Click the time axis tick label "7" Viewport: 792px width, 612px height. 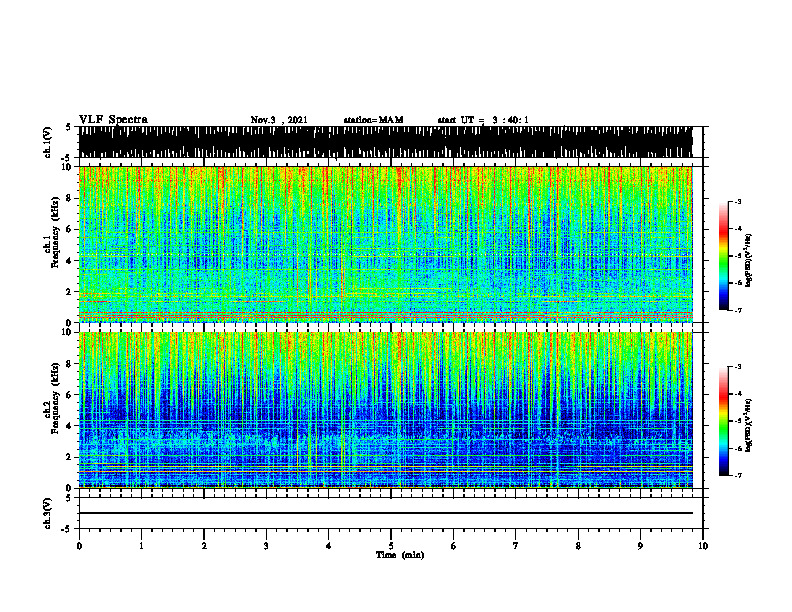pos(516,546)
